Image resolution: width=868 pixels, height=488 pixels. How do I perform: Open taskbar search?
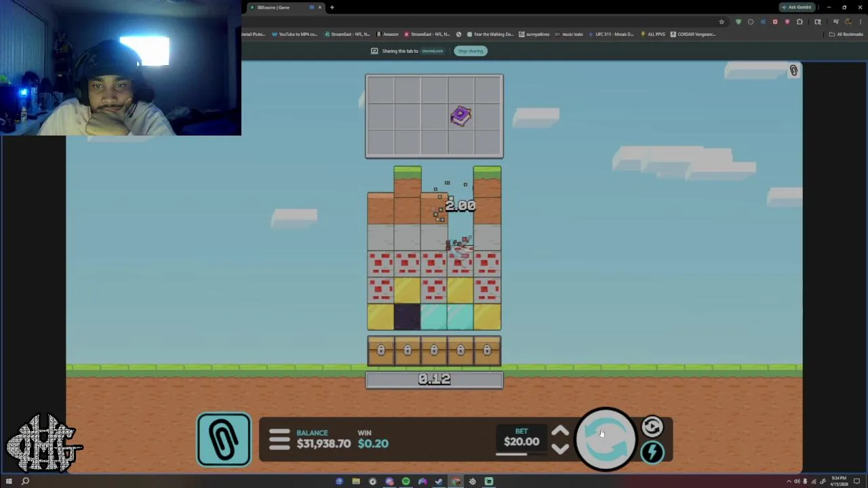pyautogui.click(x=25, y=481)
